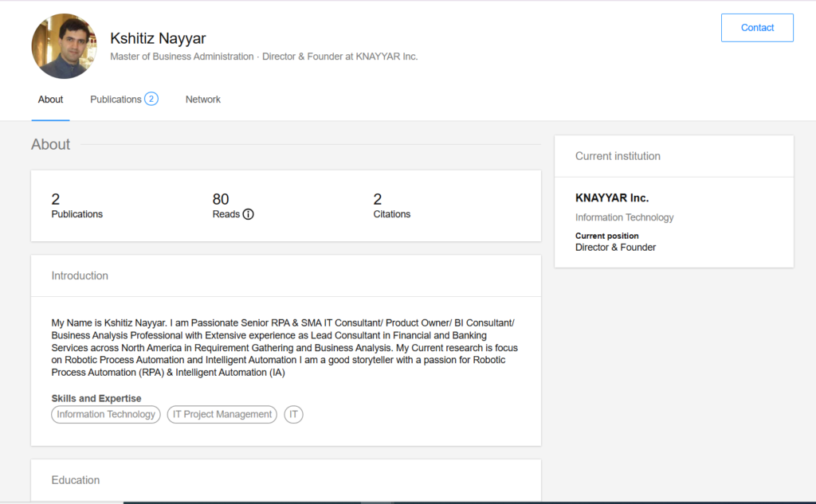Click the Publications count badge on the tab
Screen dimensions: 816x504
(x=151, y=100)
